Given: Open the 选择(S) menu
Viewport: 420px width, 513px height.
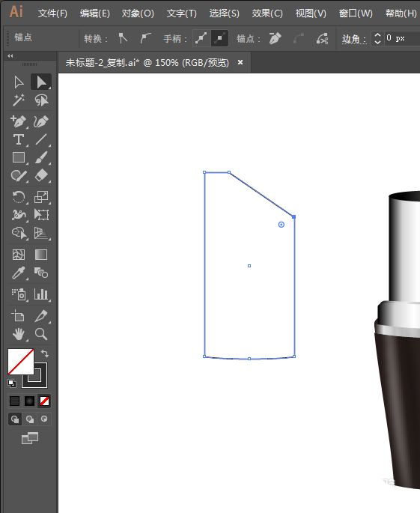Looking at the screenshot, I should coord(225,13).
